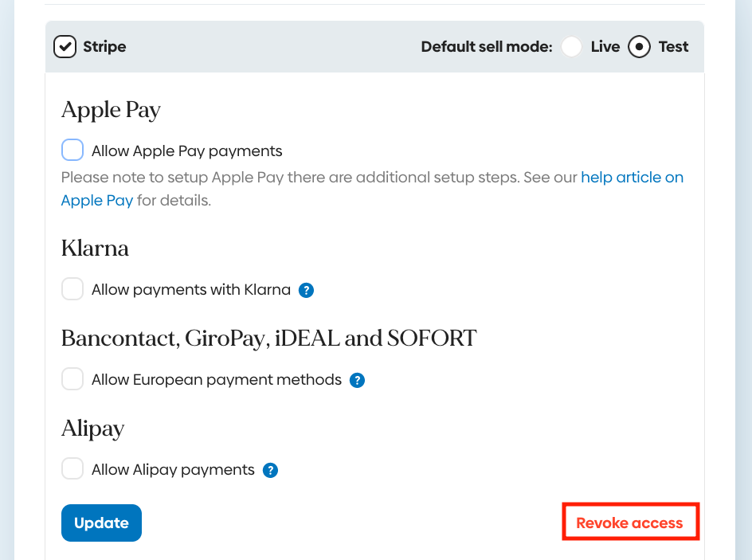
Task: Click the "Allow Alipay payments" label text
Action: point(173,470)
